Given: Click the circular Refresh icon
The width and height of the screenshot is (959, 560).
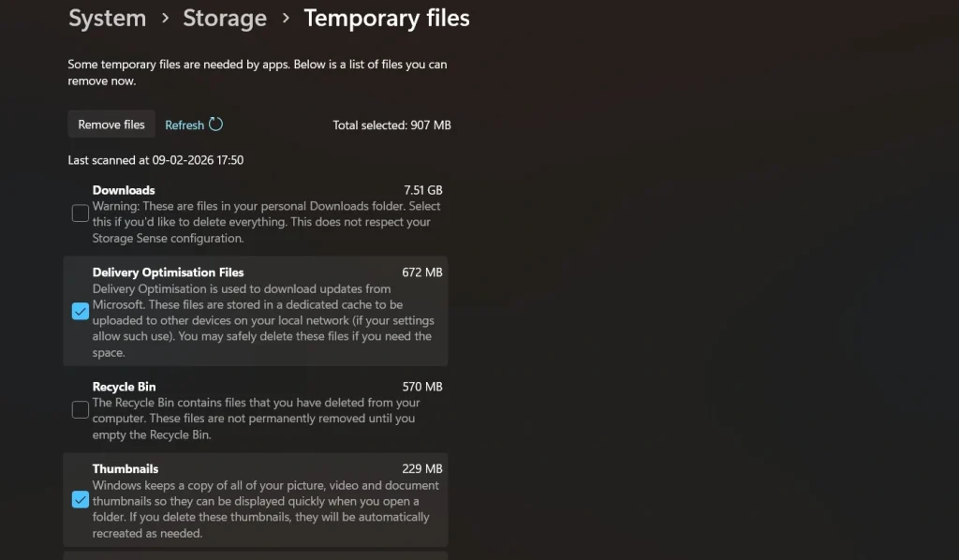Looking at the screenshot, I should pos(215,124).
